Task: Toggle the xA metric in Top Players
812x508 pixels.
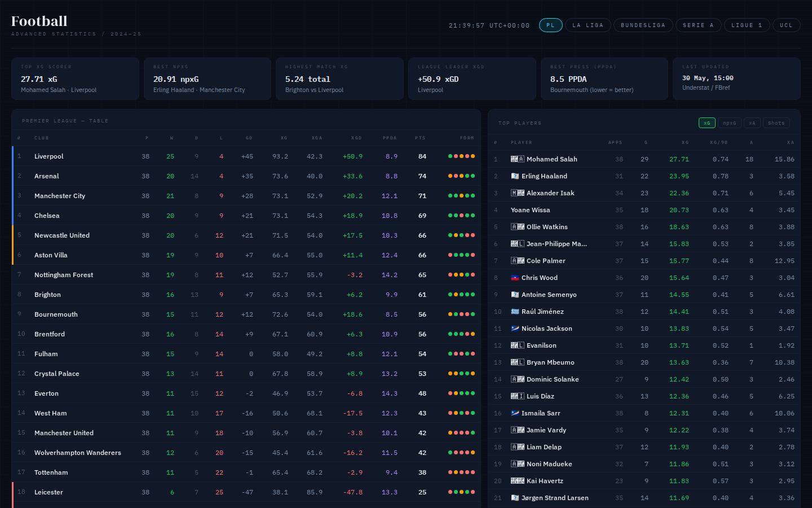Action: pyautogui.click(x=752, y=123)
